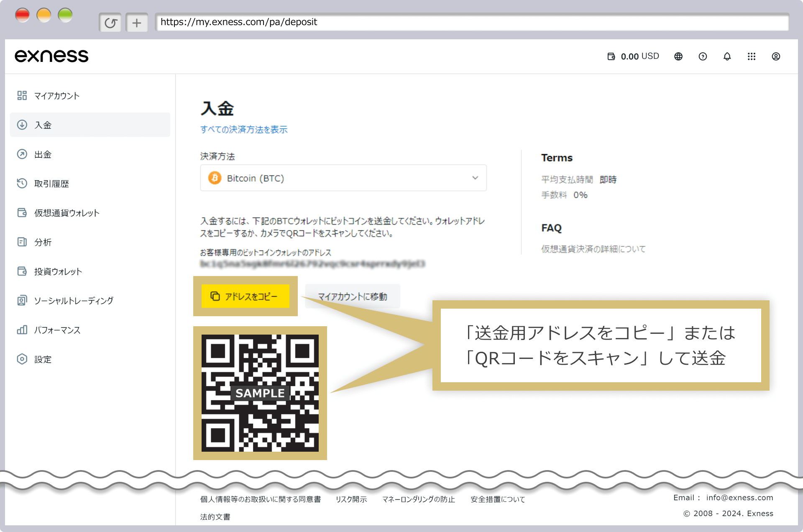Open language selector globe icon
The image size is (803, 532).
[x=678, y=56]
